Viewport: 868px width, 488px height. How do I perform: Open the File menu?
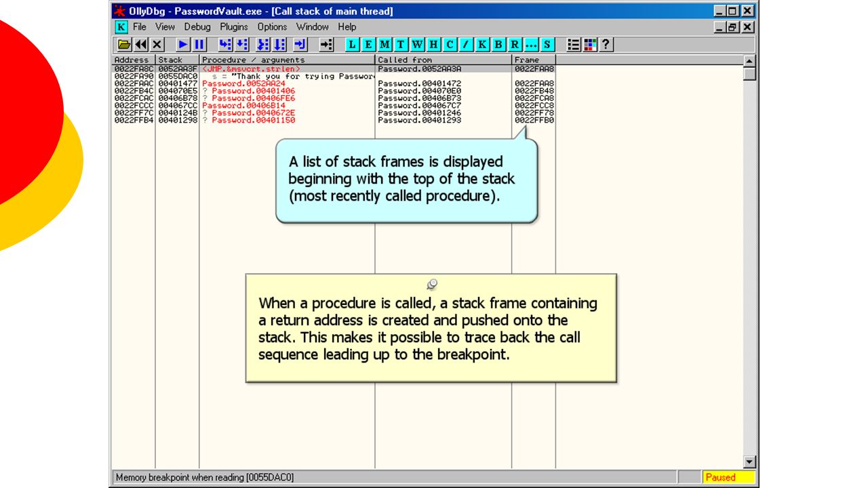click(x=140, y=27)
